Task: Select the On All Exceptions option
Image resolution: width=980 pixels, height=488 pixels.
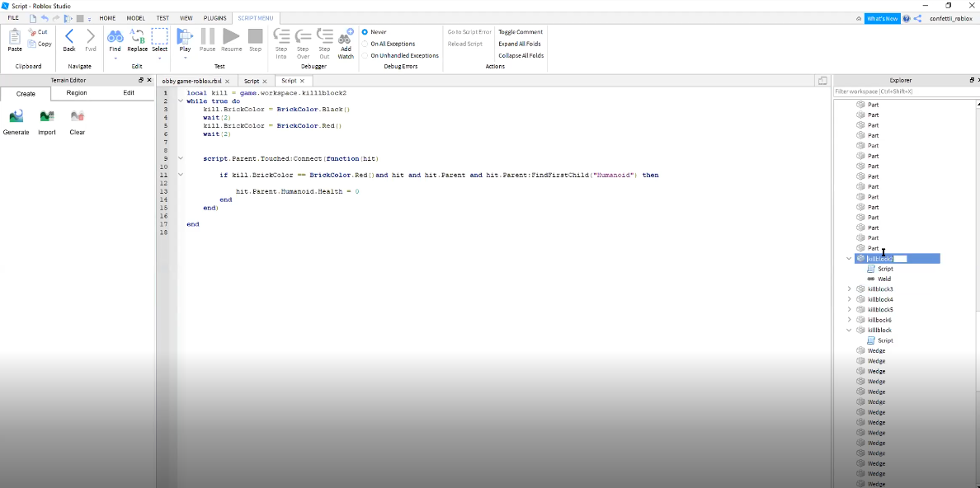Action: 365,44
